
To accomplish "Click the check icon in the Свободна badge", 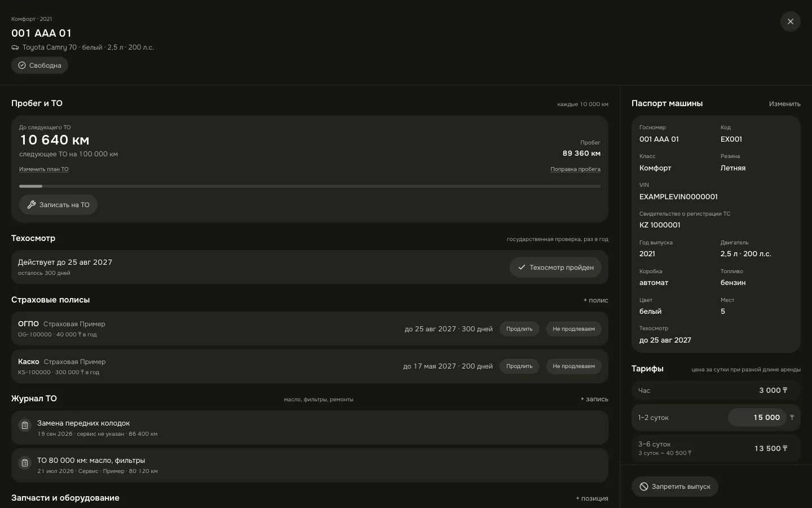I will (22, 65).
